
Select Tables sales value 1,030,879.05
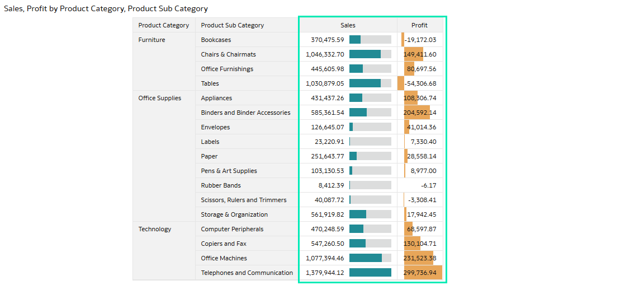point(325,83)
